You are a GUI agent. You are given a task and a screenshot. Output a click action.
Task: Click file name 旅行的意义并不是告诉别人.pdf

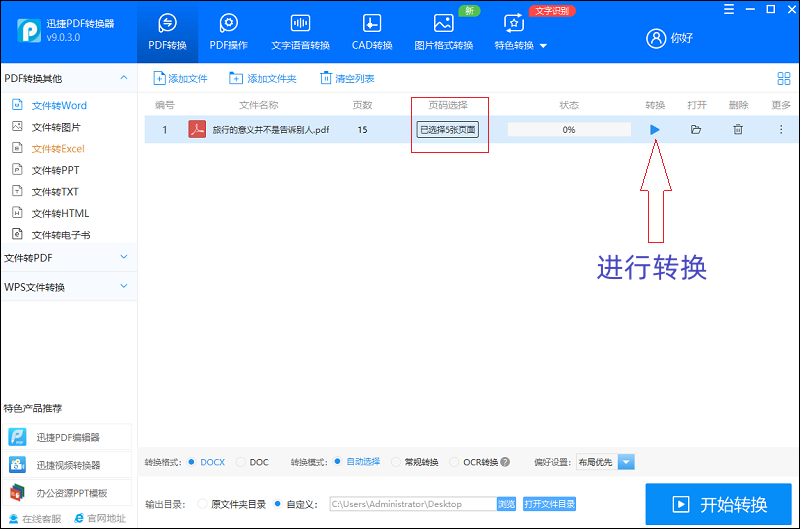click(271, 130)
